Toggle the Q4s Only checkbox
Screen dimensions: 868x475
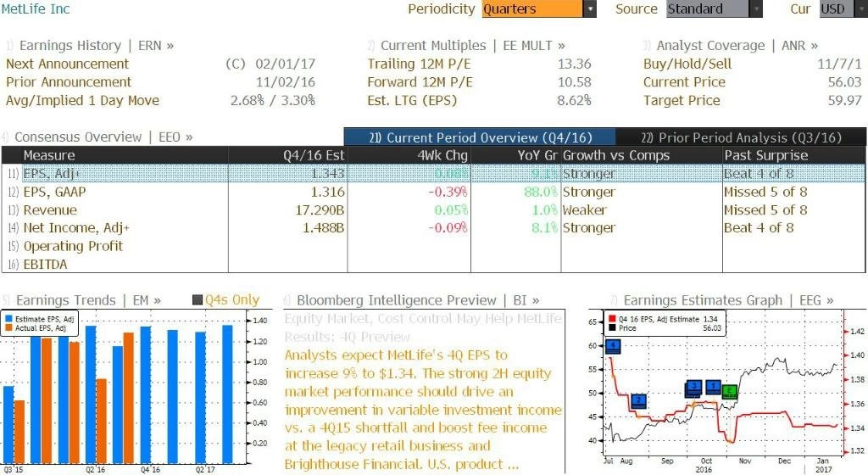[197, 300]
